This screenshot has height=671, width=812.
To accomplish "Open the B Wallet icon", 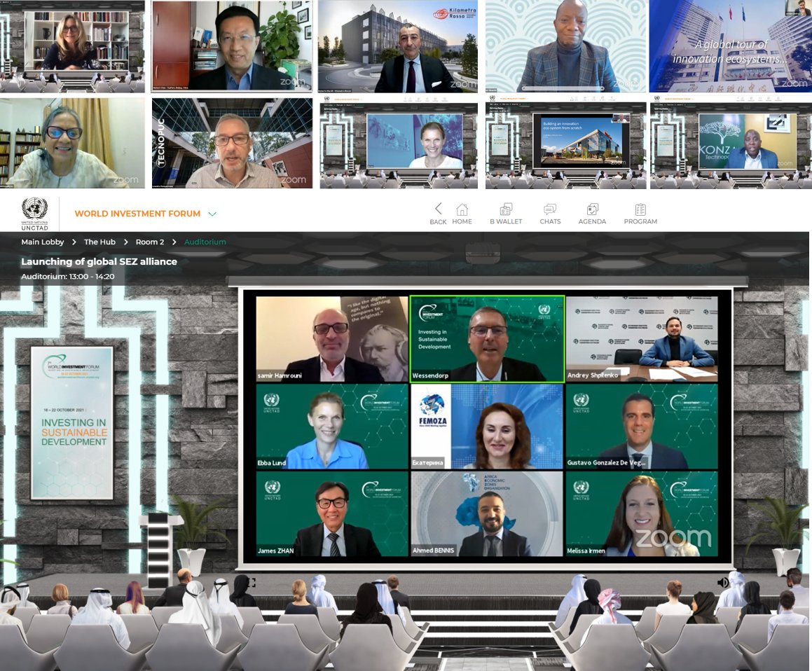I will click(x=506, y=210).
